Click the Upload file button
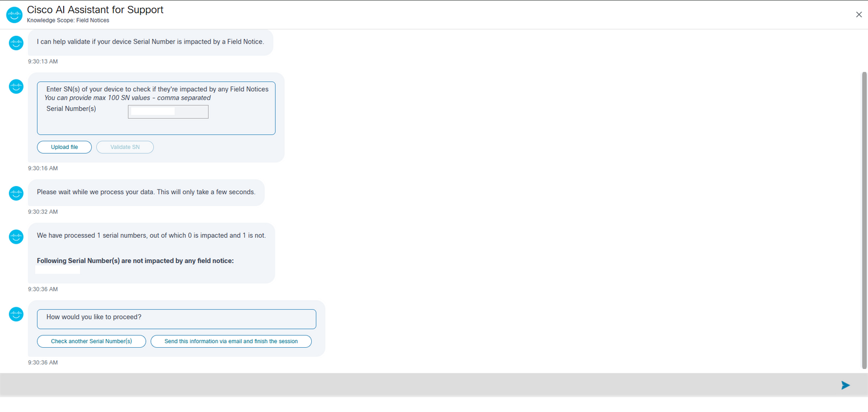 coord(64,147)
